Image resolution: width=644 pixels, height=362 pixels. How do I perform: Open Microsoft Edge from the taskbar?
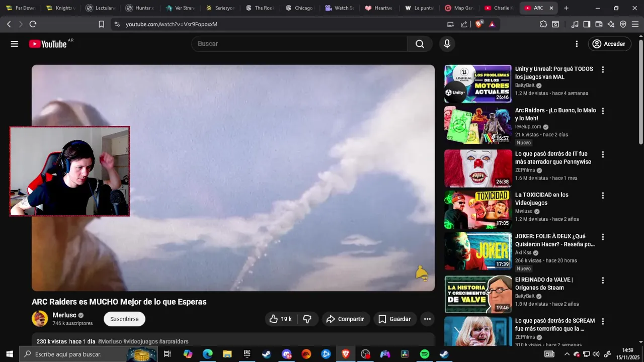click(207, 354)
